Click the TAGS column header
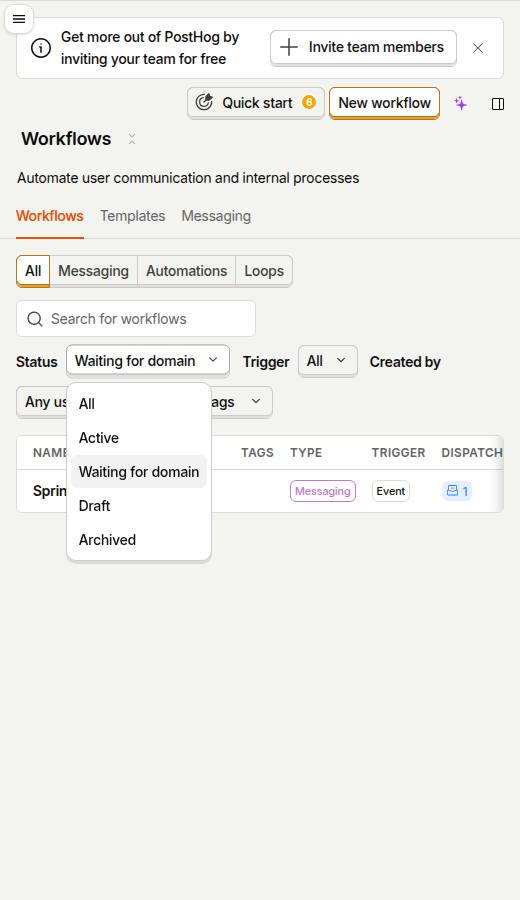 (257, 453)
